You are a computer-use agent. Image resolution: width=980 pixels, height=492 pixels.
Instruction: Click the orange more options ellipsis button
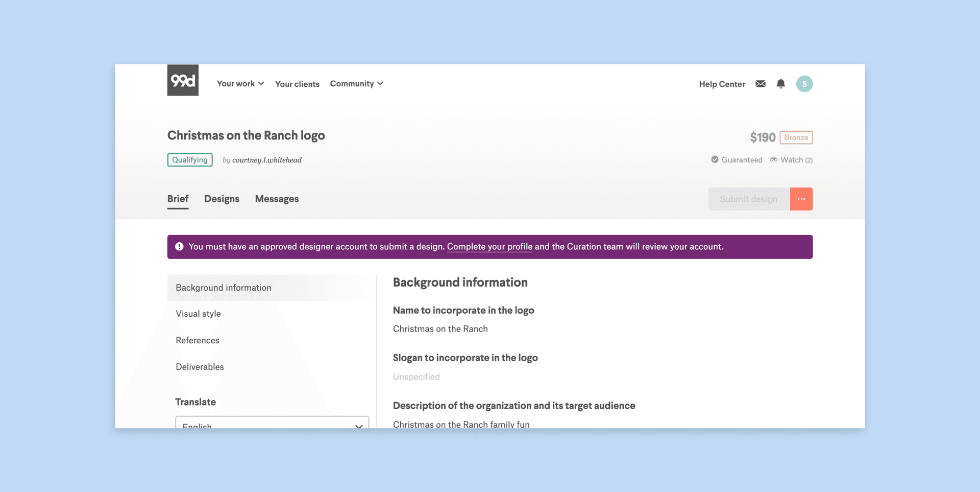coord(801,199)
